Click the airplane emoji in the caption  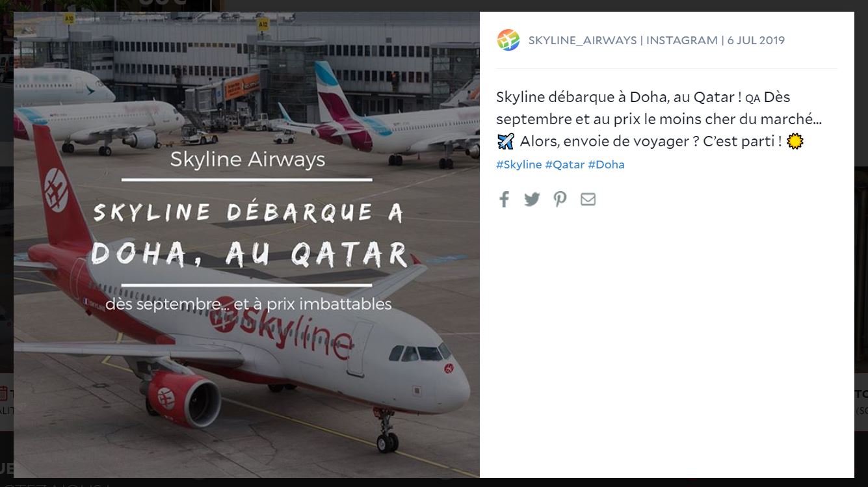(505, 141)
